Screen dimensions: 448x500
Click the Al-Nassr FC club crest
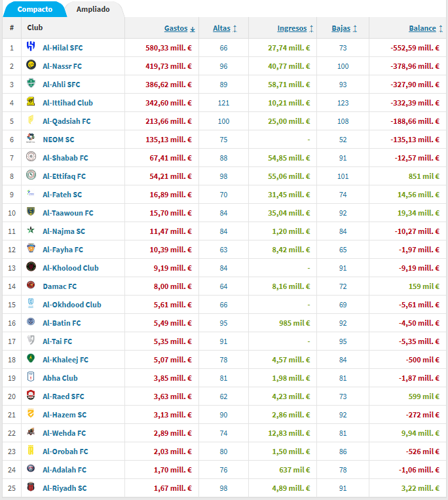point(31,65)
